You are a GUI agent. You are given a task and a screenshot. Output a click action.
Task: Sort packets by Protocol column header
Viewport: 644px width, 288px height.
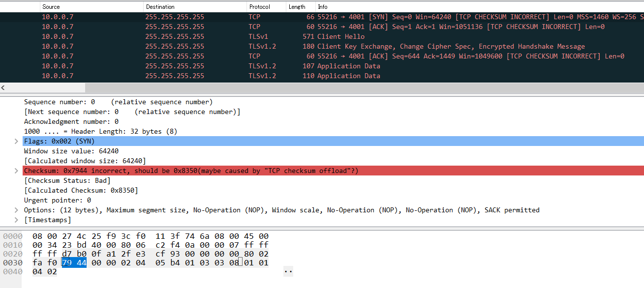coord(266,7)
